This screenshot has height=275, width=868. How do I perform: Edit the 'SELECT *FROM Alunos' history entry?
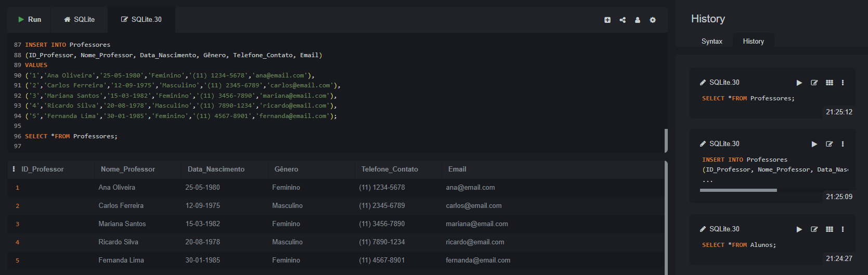coord(814,229)
